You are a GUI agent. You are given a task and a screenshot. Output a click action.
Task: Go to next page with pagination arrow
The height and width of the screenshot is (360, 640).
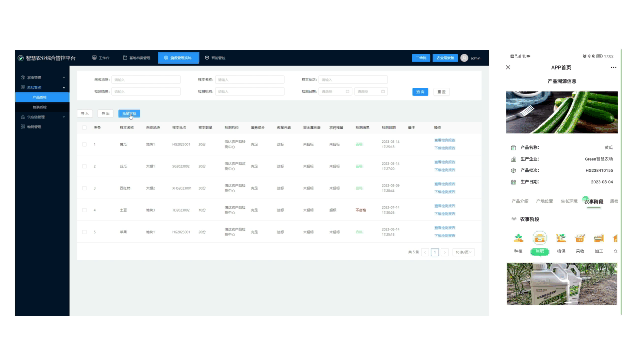444,252
